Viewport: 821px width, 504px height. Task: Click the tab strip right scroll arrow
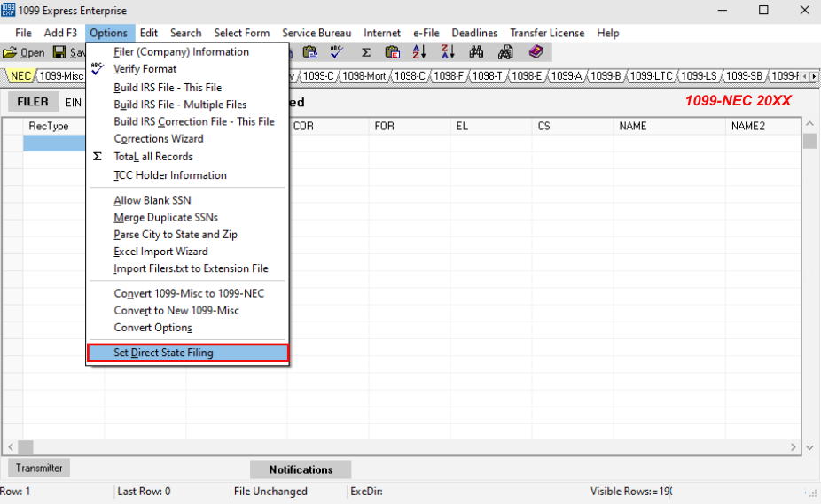click(x=814, y=76)
